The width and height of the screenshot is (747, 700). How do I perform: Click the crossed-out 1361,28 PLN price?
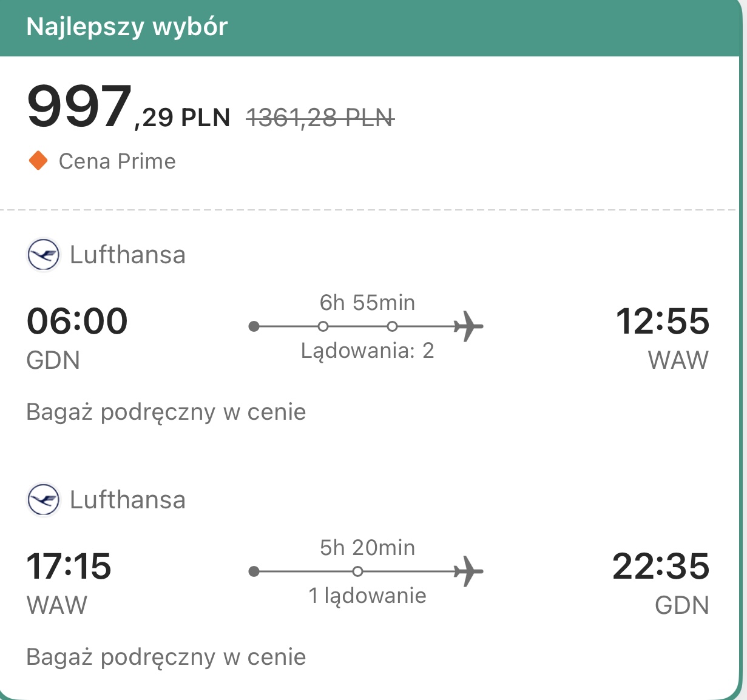(320, 118)
